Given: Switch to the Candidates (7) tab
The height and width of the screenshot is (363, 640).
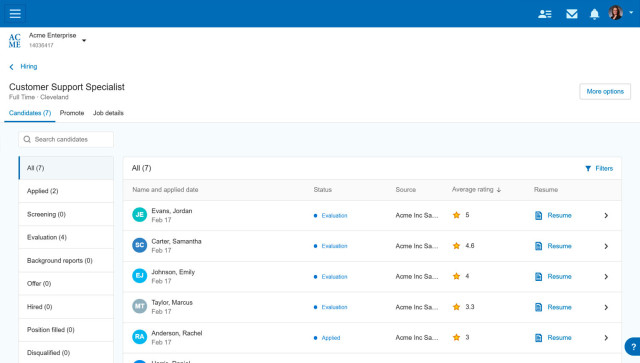Looking at the screenshot, I should 30,113.
